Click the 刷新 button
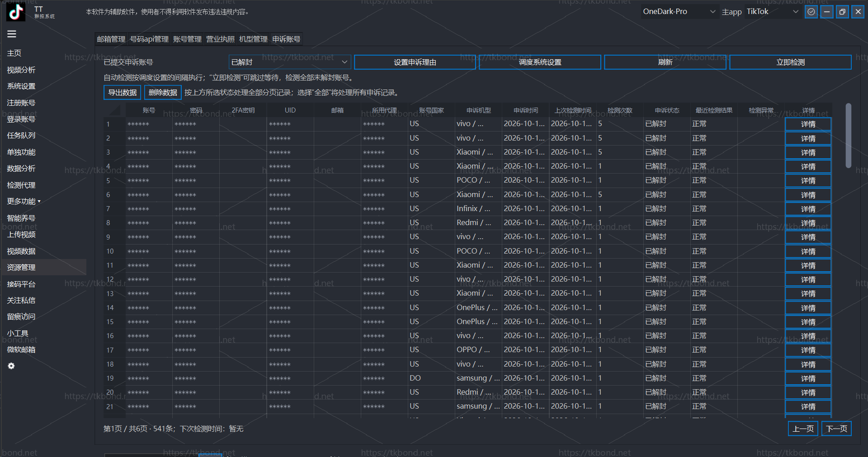The image size is (868, 457). pos(665,62)
